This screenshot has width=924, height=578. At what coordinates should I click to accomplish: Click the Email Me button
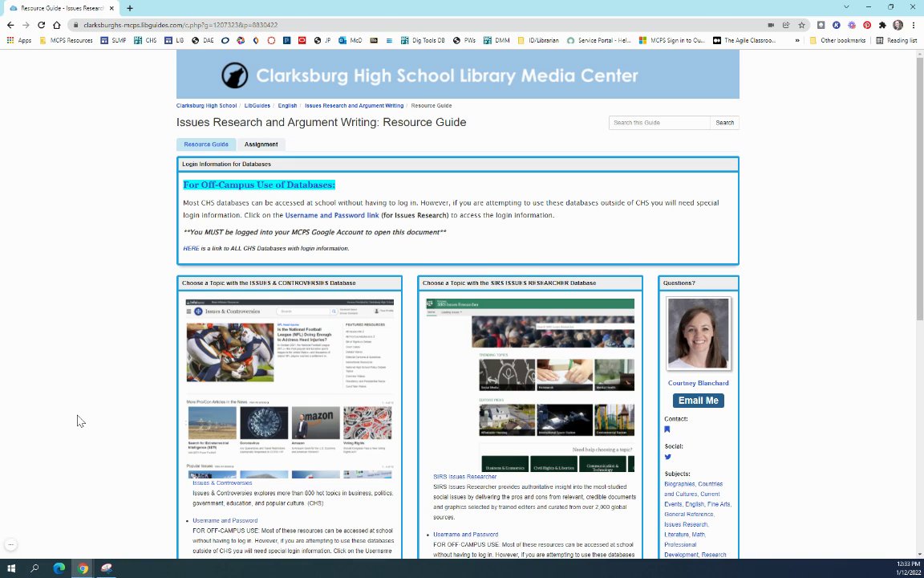coord(699,401)
